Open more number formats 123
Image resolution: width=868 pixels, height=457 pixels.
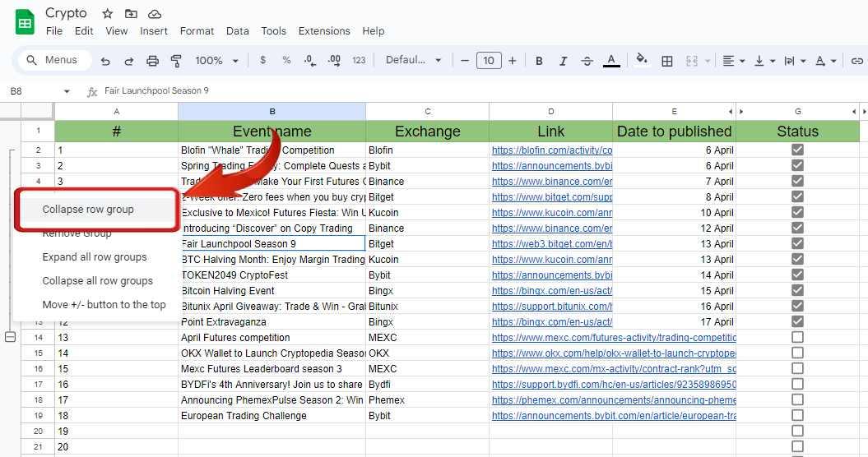(x=359, y=60)
